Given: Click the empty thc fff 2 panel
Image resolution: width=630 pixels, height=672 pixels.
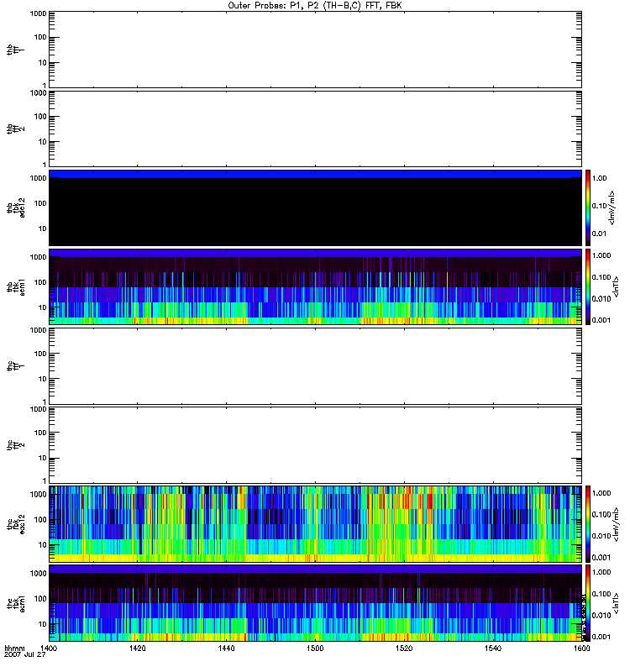Looking at the screenshot, I should (315, 444).
